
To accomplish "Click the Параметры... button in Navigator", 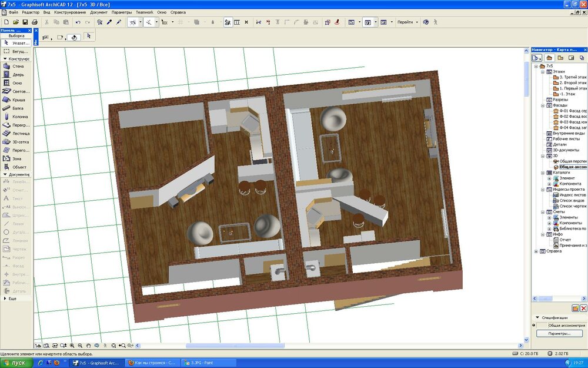I will pos(559,333).
